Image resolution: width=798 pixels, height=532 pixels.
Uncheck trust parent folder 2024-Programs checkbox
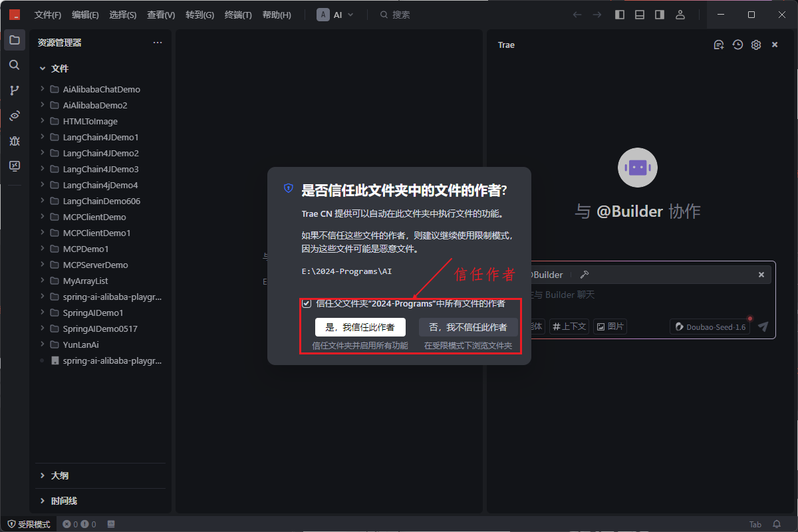tap(307, 303)
